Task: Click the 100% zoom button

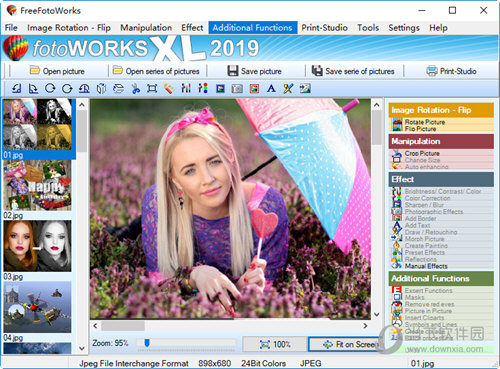Action: point(275,344)
